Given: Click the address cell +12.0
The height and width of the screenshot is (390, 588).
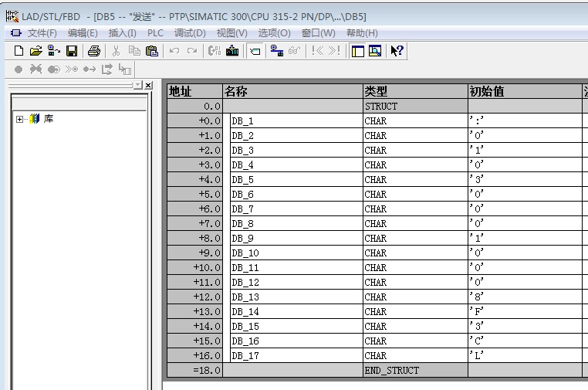Looking at the screenshot, I should [194, 297].
